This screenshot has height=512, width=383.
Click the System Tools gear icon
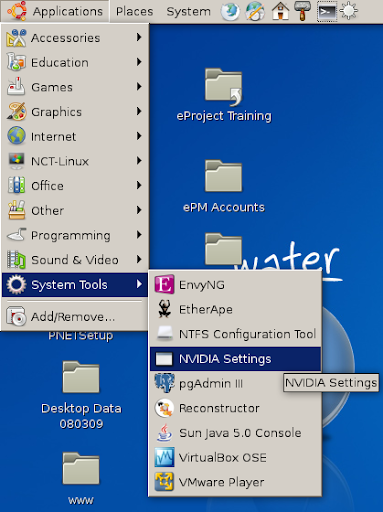pos(16,285)
